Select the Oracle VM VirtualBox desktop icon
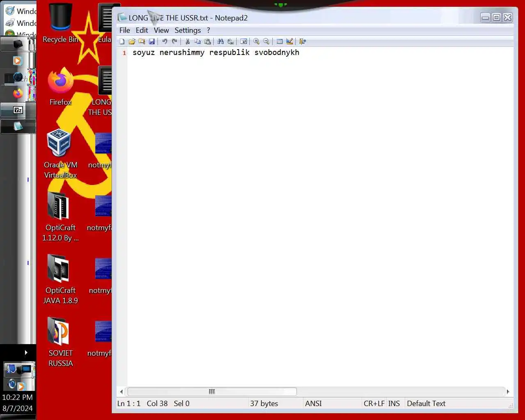Image resolution: width=525 pixels, height=420 pixels. 61,154
